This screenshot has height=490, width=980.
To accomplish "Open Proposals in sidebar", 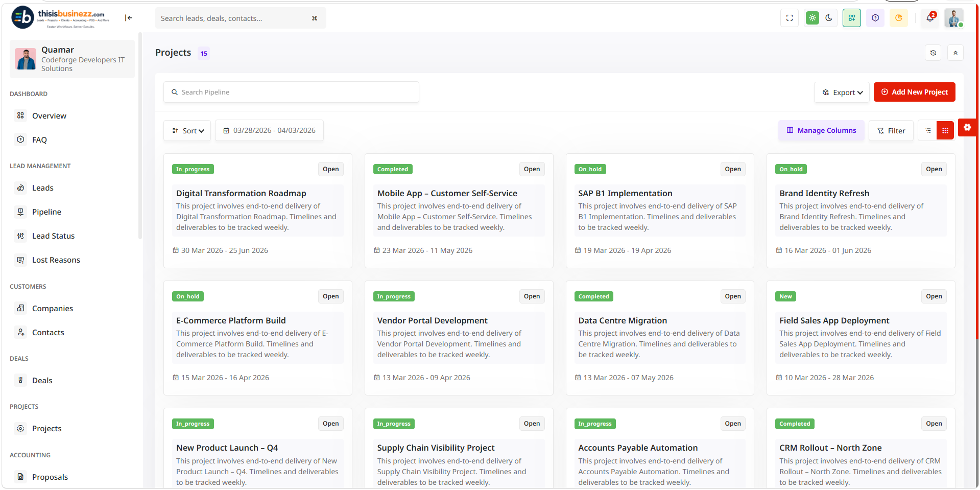I will [x=50, y=477].
